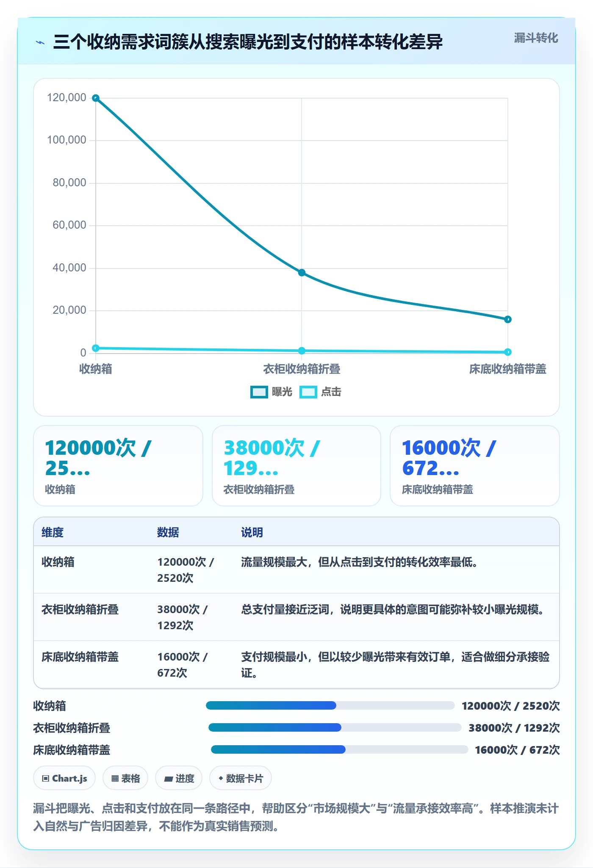The width and height of the screenshot is (593, 868).
Task: Click the 表格 chip
Action: pos(125,778)
